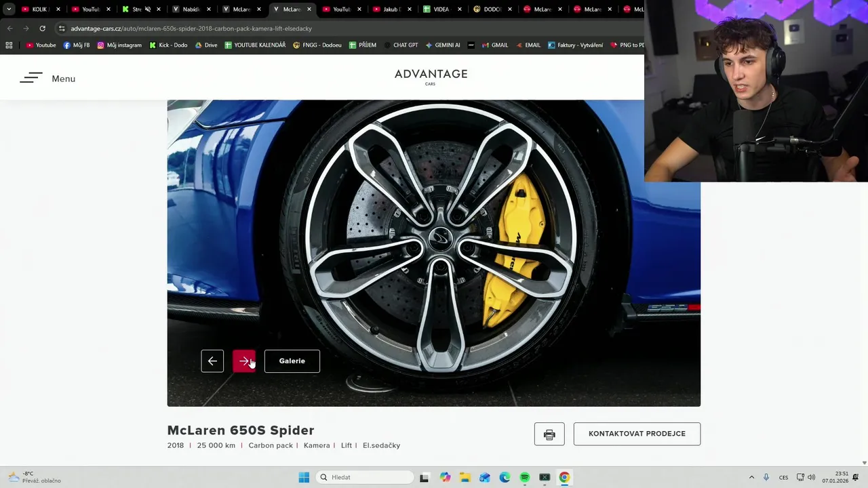Open the weather widget on taskbar
This screenshot has height=488, width=868.
tap(34, 477)
